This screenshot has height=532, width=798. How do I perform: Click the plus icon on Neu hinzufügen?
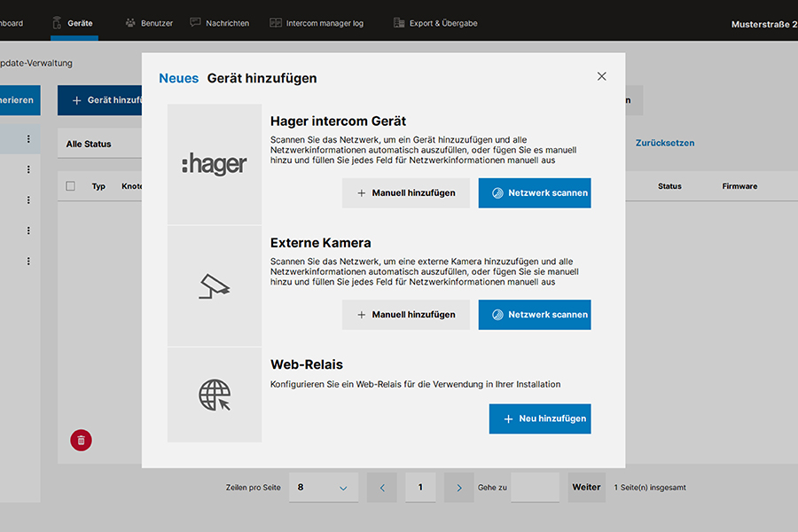[508, 419]
